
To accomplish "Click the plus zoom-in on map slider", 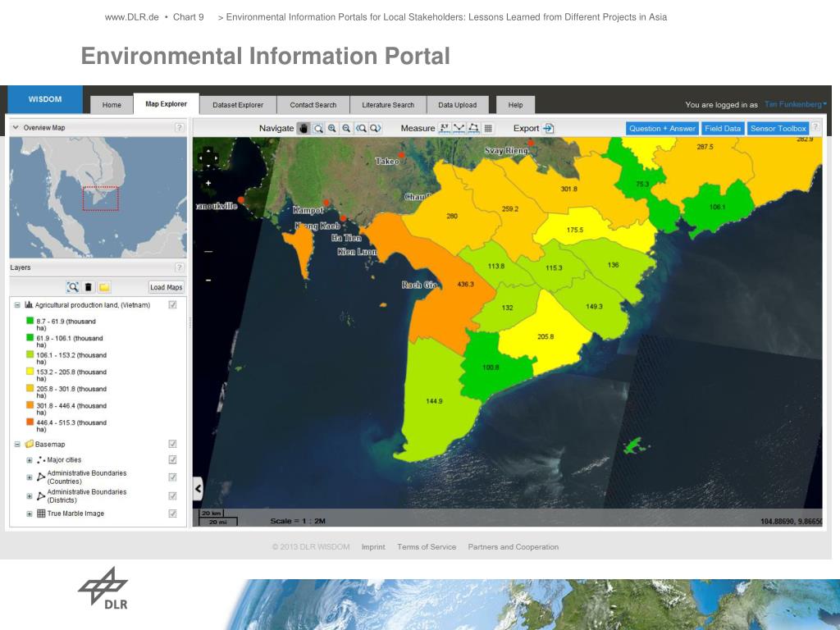I will click(x=208, y=183).
